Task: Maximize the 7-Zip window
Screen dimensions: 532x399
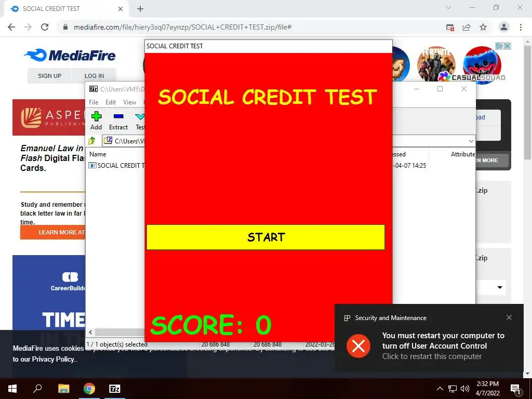Action: click(x=440, y=89)
